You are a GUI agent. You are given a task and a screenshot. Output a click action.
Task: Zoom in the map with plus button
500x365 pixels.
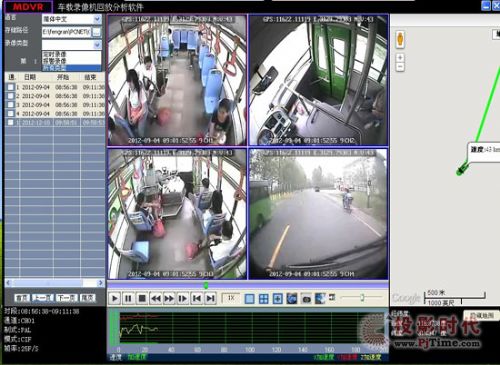click(x=400, y=58)
